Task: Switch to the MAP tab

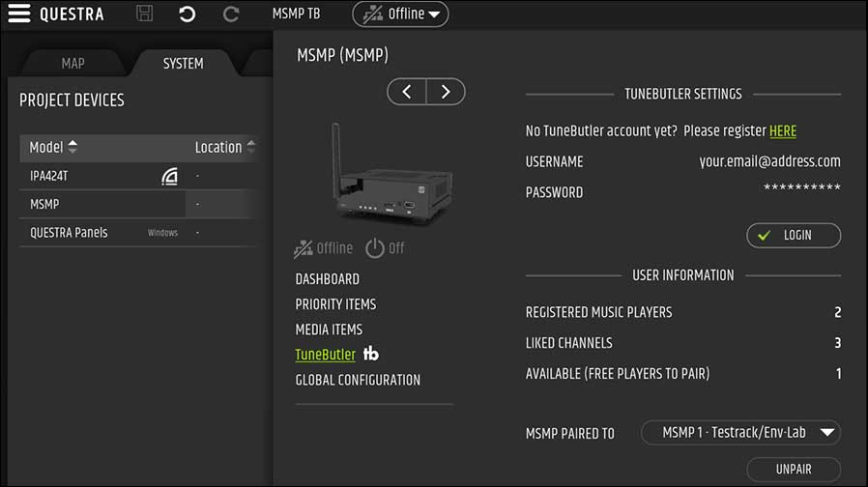Action: (72, 64)
